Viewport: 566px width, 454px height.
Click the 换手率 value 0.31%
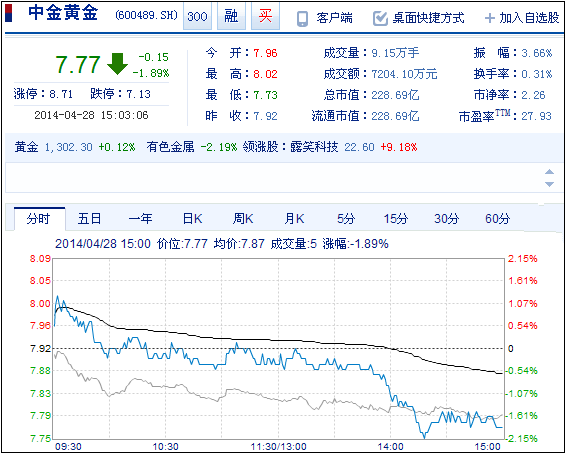pyautogui.click(x=537, y=74)
